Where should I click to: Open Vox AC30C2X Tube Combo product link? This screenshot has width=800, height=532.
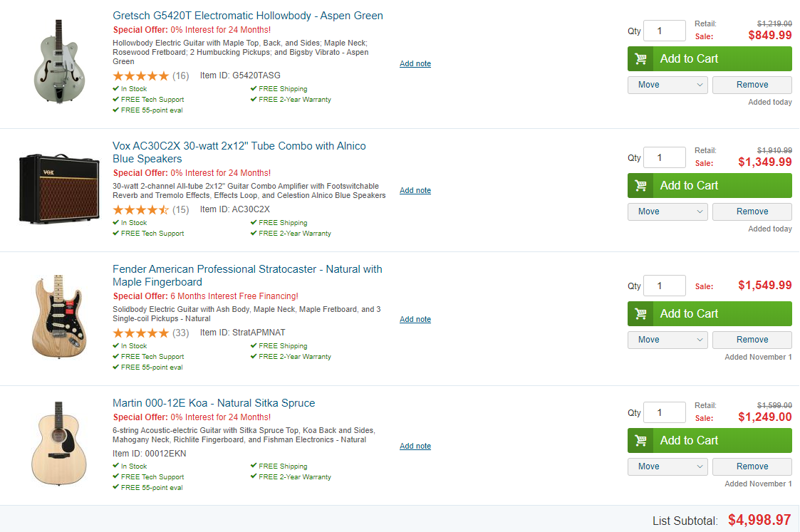[x=239, y=152]
